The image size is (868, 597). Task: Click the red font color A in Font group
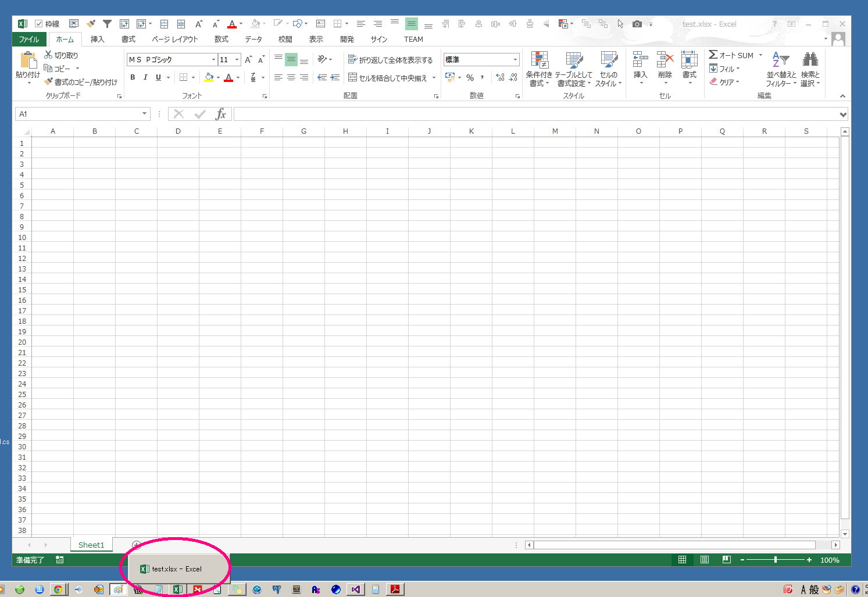[x=228, y=77]
